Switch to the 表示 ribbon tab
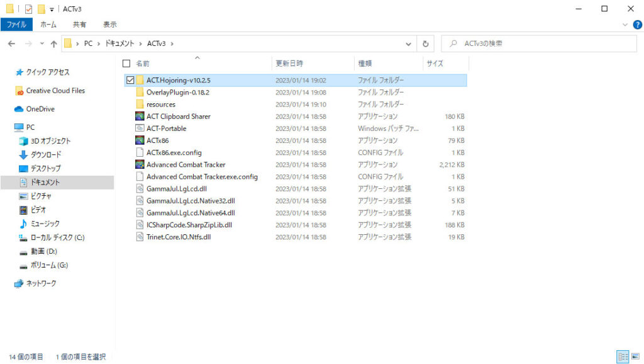The image size is (644, 364). [110, 25]
